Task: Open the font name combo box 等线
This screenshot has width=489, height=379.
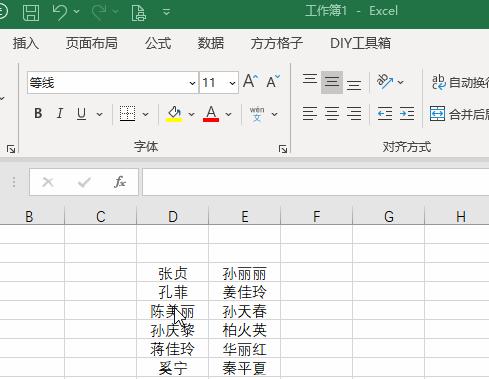Action: (x=113, y=82)
